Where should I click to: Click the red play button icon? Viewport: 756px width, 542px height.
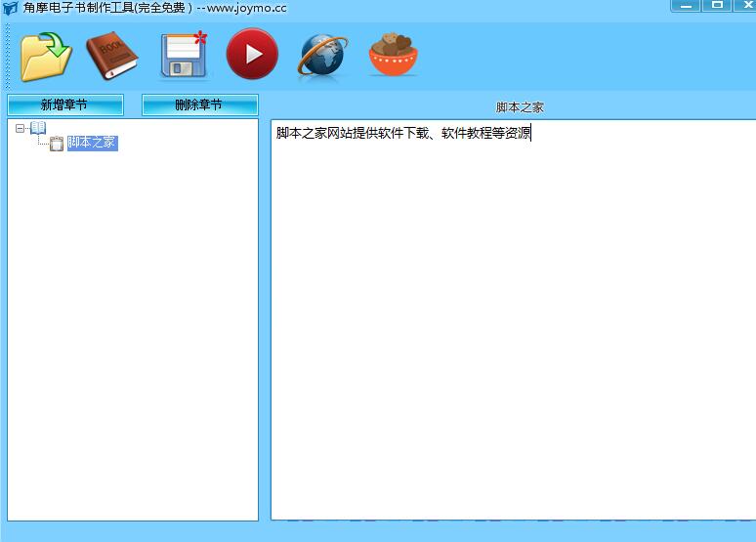(x=252, y=54)
